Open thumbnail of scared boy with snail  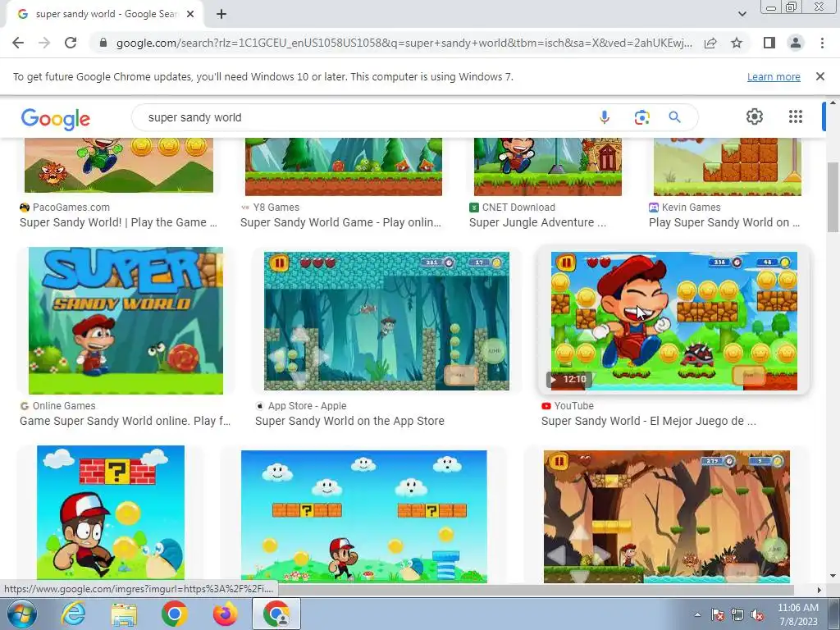111,514
